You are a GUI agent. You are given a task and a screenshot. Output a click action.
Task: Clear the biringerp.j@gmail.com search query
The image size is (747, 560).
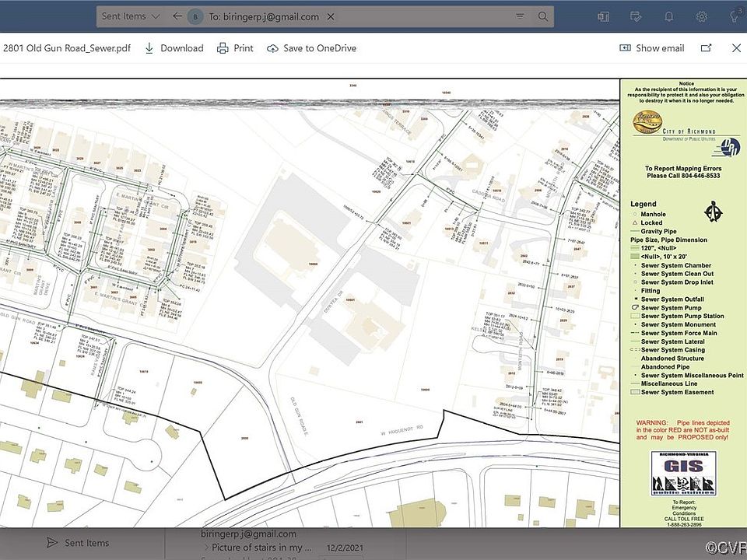pos(331,16)
